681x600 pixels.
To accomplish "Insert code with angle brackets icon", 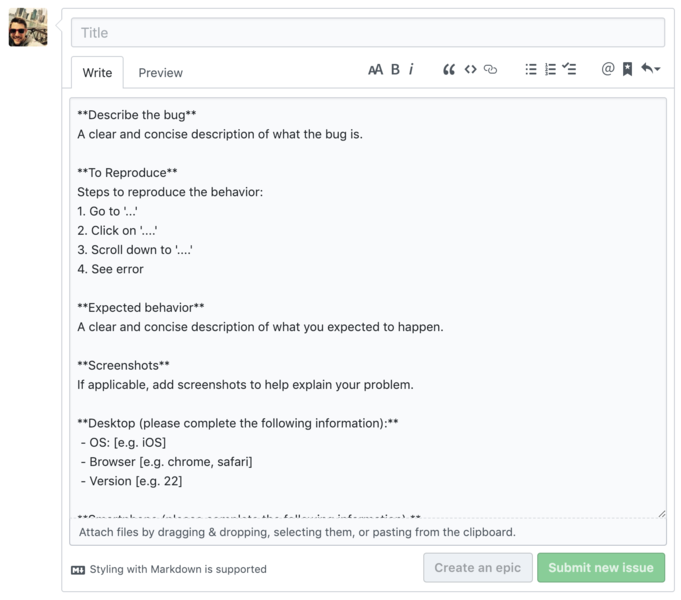I will click(x=470, y=70).
